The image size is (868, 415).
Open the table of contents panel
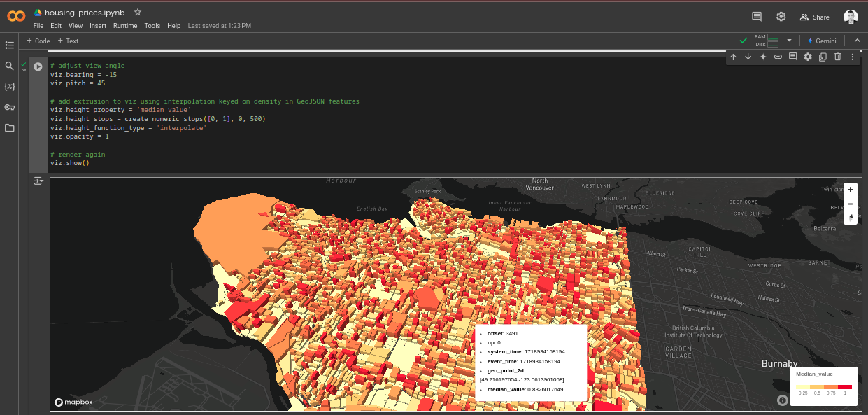pos(9,45)
